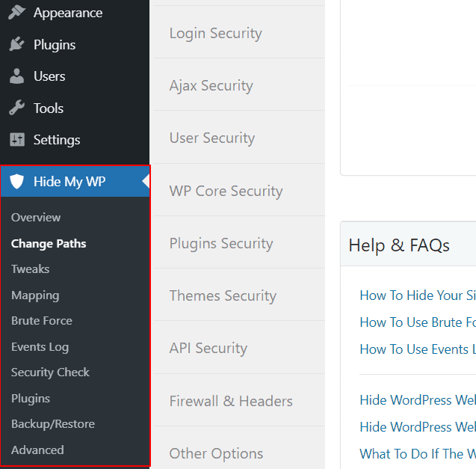This screenshot has width=476, height=469.
Task: Open the Brute Force submenu
Action: pyautogui.click(x=42, y=321)
